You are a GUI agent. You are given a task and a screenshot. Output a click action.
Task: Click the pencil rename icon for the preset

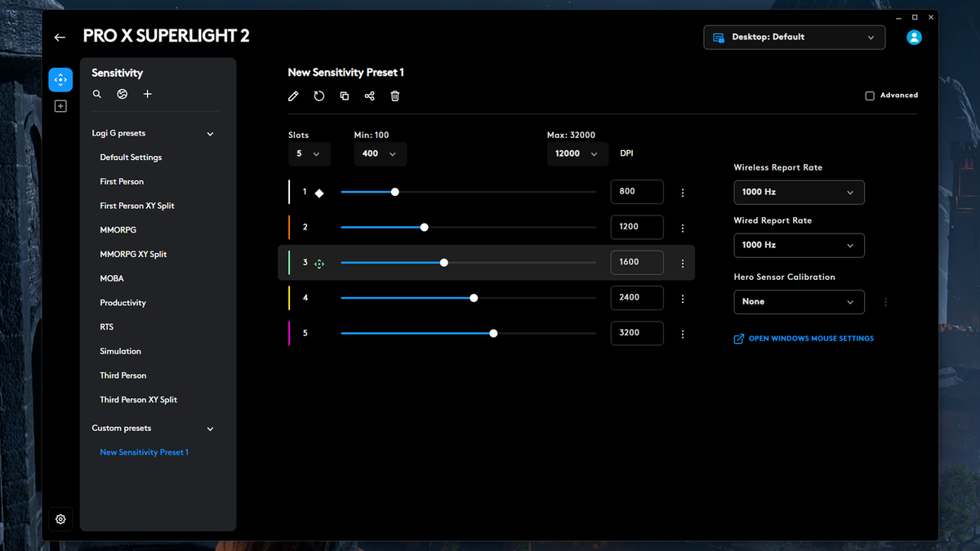point(294,96)
